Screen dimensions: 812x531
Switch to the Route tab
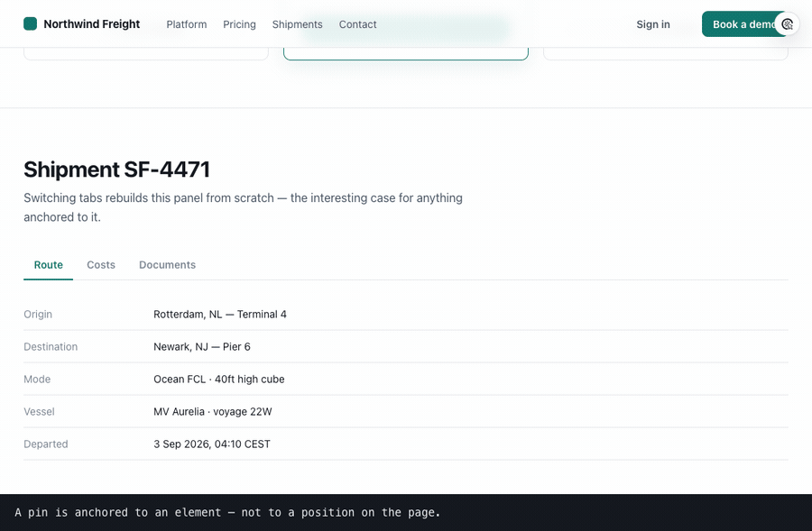[48, 265]
